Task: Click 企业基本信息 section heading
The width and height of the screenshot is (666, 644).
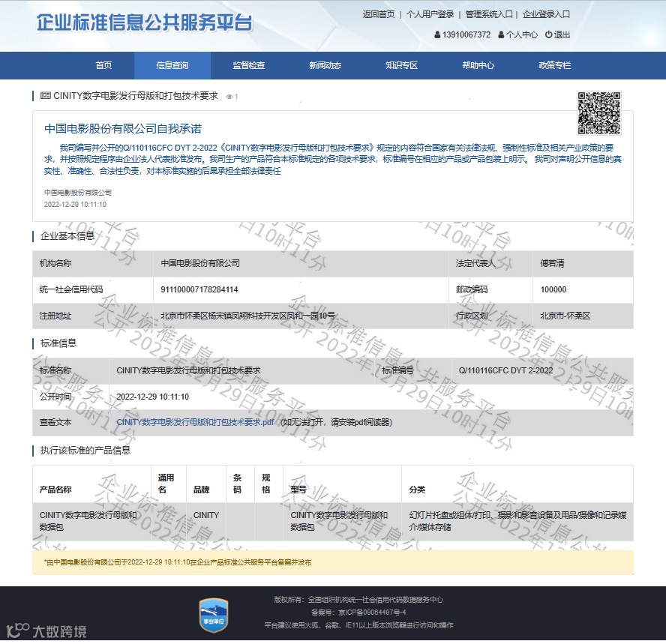Action: pyautogui.click(x=67, y=236)
